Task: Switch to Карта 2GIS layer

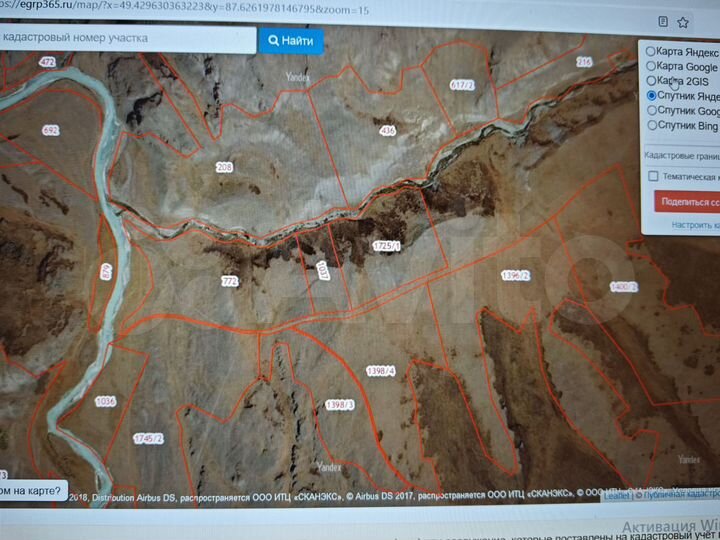Action: point(652,81)
